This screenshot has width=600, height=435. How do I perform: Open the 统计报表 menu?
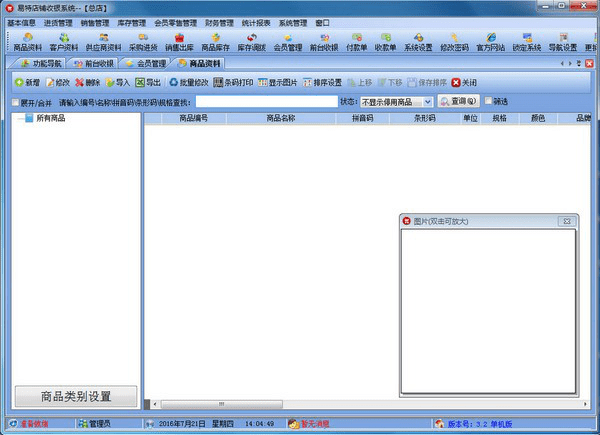tap(256, 23)
